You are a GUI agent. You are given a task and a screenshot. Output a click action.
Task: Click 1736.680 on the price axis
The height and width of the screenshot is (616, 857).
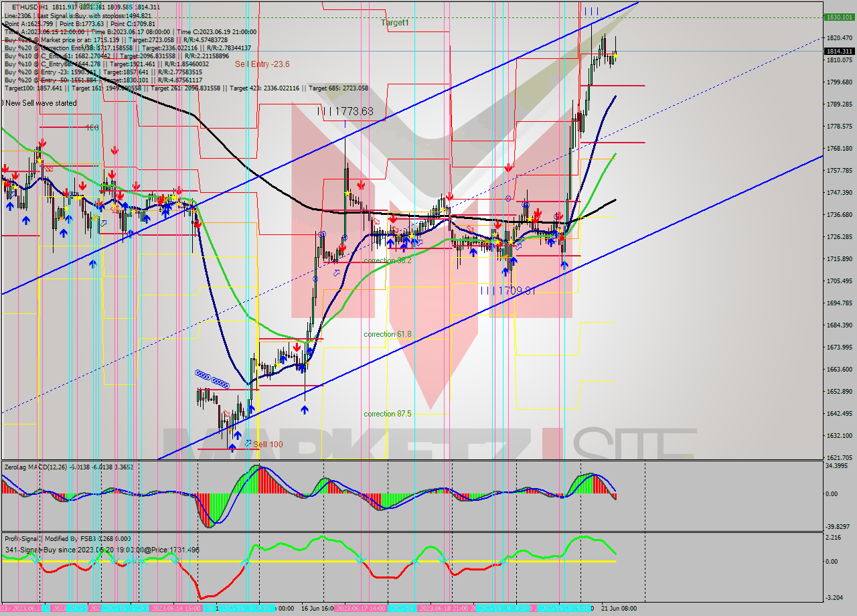[840, 215]
